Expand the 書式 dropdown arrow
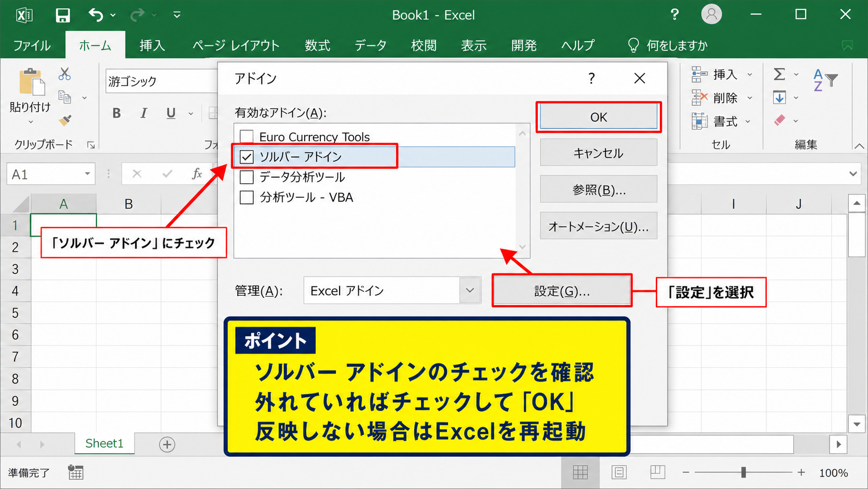 click(748, 122)
